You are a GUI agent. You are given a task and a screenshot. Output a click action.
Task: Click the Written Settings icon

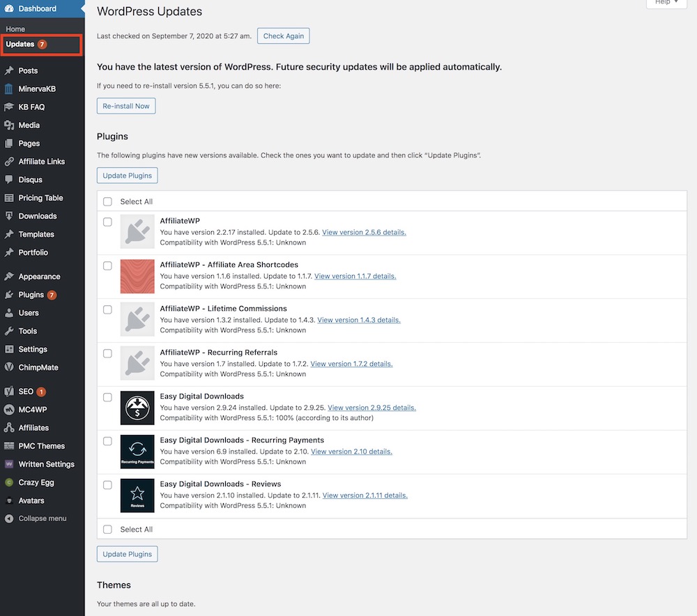[9, 464]
